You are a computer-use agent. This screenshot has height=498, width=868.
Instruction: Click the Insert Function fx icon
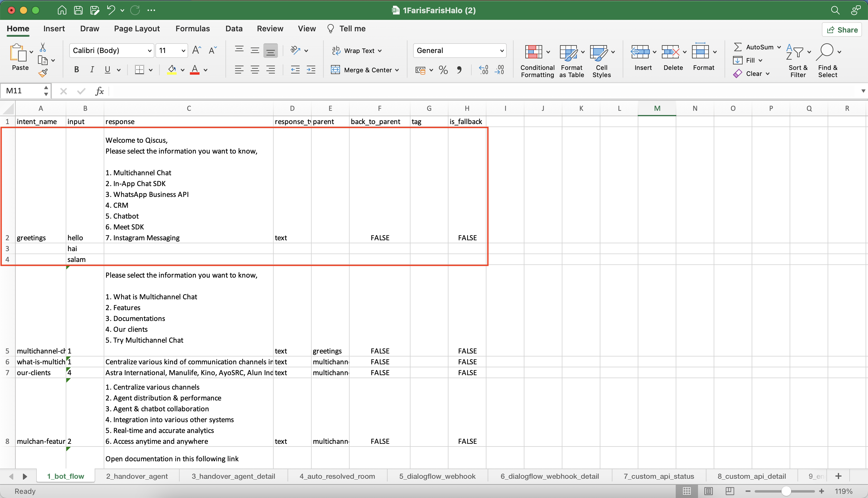99,91
